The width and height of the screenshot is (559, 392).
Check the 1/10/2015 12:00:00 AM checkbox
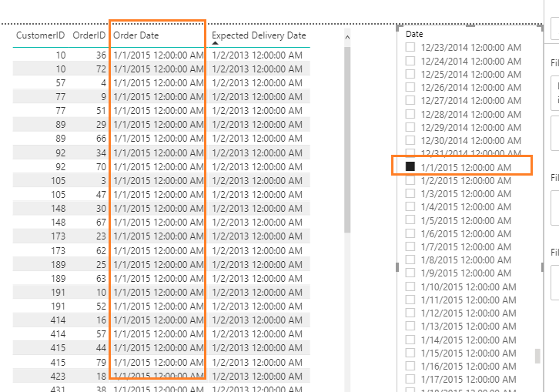[410, 286]
